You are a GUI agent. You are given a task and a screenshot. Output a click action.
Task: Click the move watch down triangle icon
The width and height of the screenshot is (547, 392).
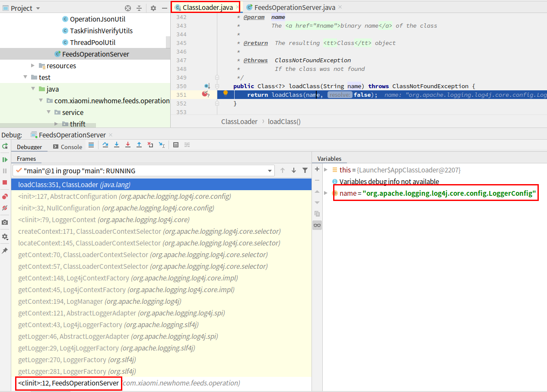click(317, 203)
